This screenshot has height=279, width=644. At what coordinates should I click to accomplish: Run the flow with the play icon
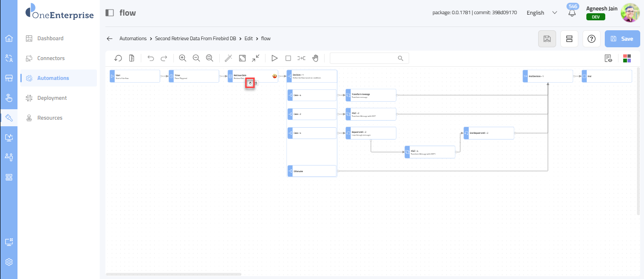click(274, 58)
